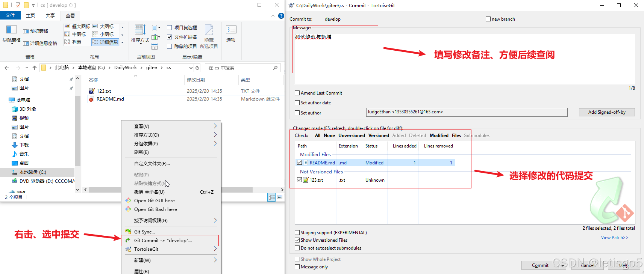The image size is (644, 274).
Task: Click the Add Signed-off-by button
Action: click(x=607, y=112)
